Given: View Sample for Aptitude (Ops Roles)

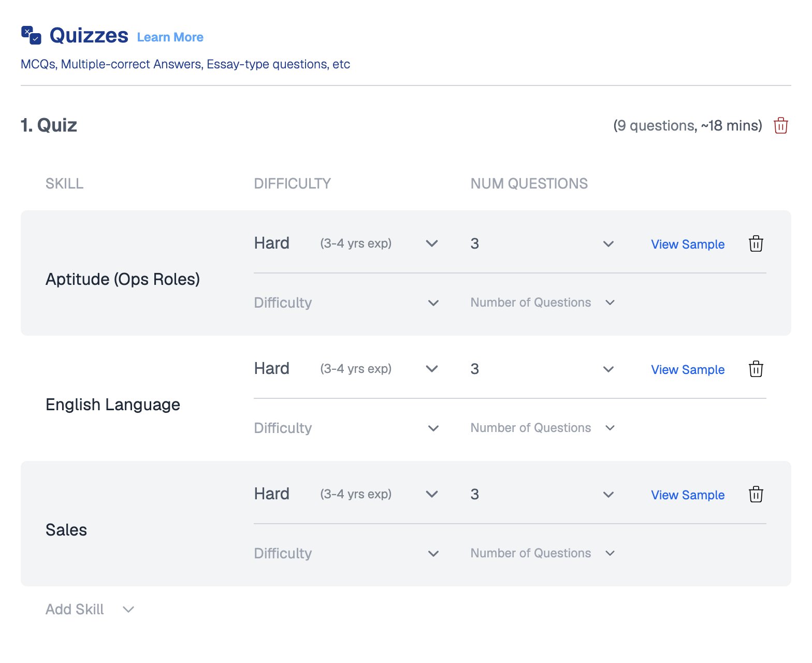Looking at the screenshot, I should 688,244.
